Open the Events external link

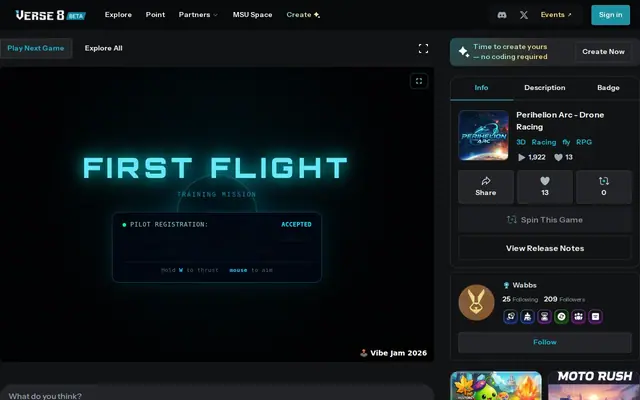tap(556, 15)
